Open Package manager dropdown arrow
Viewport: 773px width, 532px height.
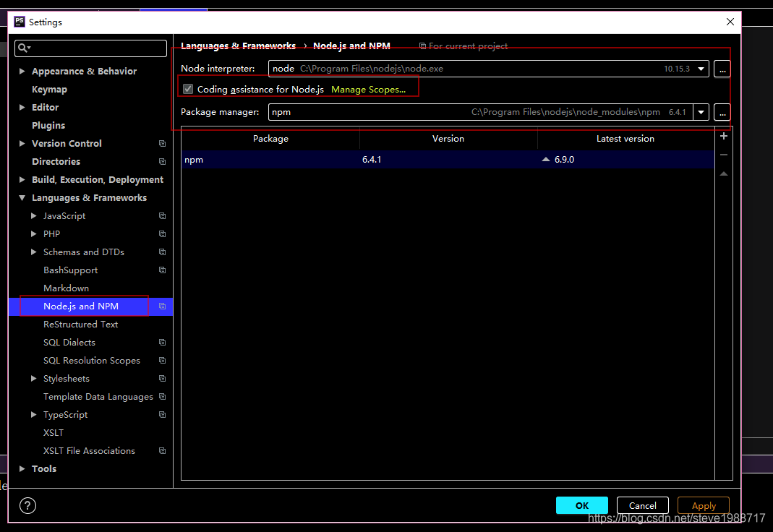701,112
